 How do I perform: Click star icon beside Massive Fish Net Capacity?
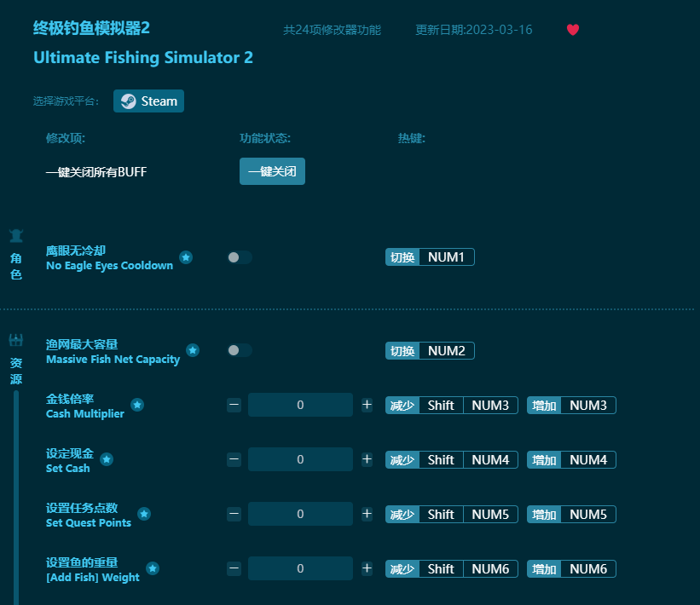point(193,350)
